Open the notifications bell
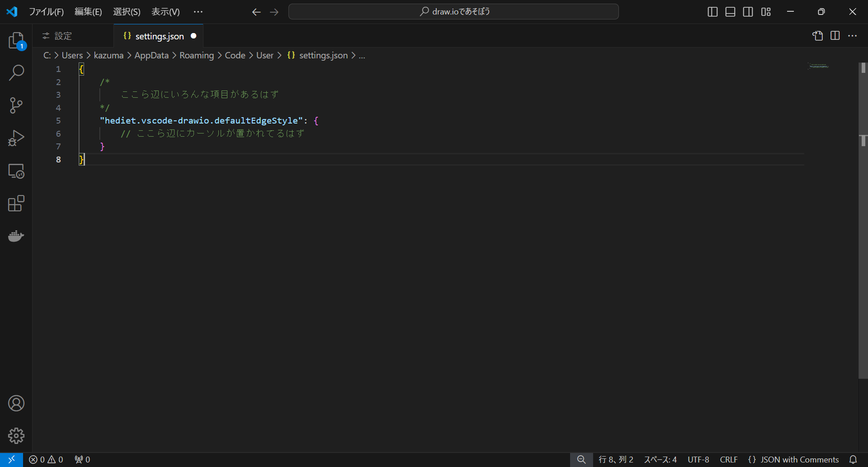 tap(854, 460)
